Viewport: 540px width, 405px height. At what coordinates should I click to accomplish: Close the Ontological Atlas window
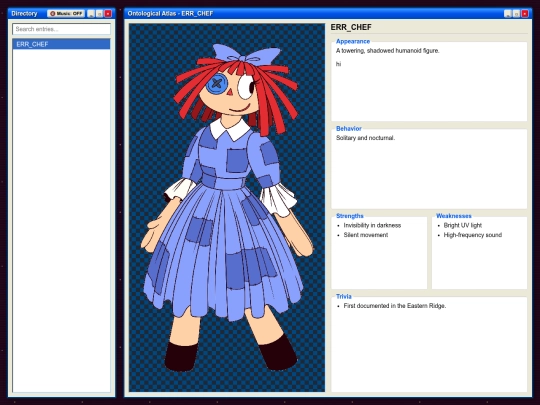click(525, 13)
